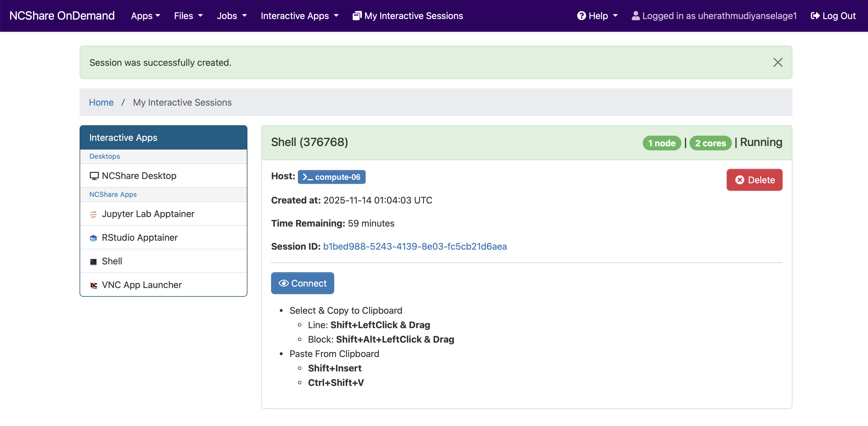Click the VNC App Launcher icon
Viewport: 868px width, 426px height.
(93, 285)
